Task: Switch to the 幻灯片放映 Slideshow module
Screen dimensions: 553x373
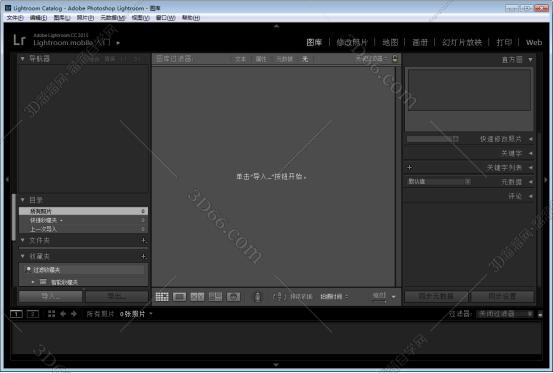Action: coord(462,42)
